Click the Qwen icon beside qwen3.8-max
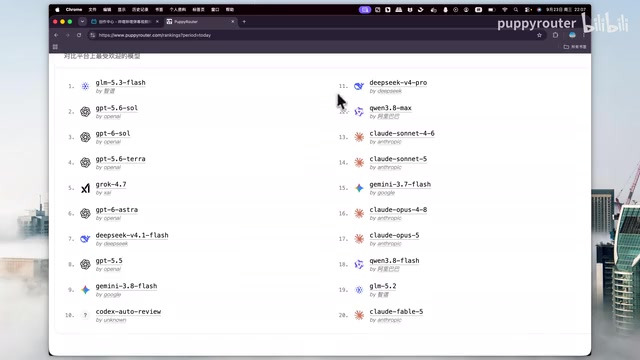This screenshot has height=360, width=640. (359, 111)
